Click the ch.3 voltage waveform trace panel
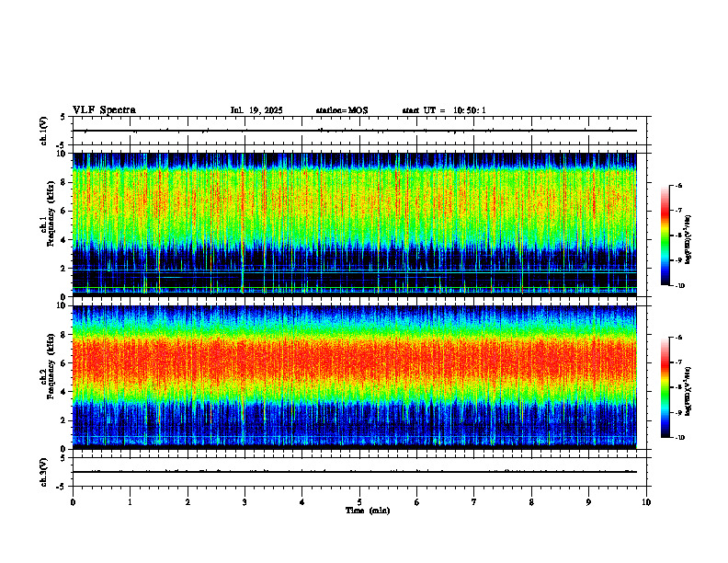 pos(359,472)
